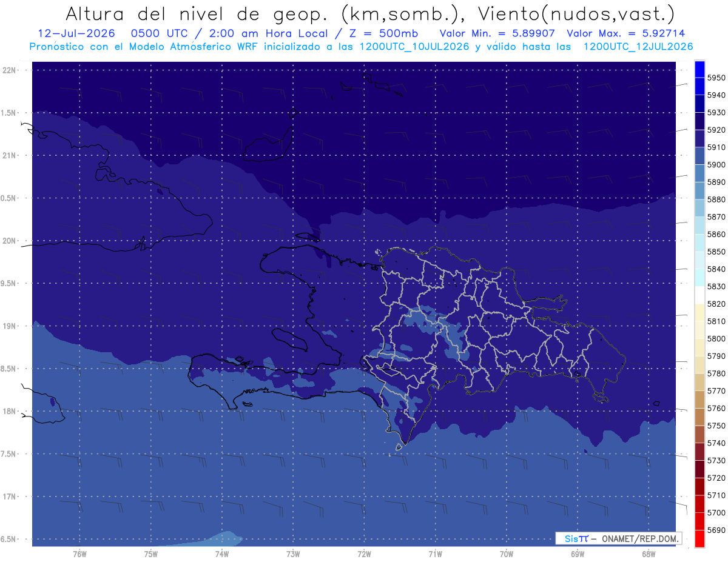The image size is (728, 562).
Task: Click the 20N latitude label
Action: [x=8, y=241]
